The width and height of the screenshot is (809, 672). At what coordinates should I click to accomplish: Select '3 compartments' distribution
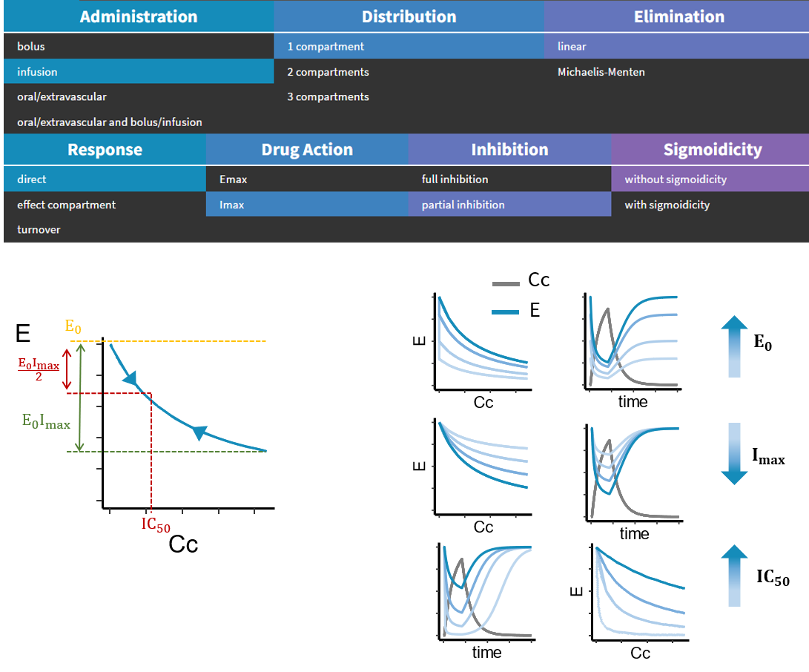[328, 96]
